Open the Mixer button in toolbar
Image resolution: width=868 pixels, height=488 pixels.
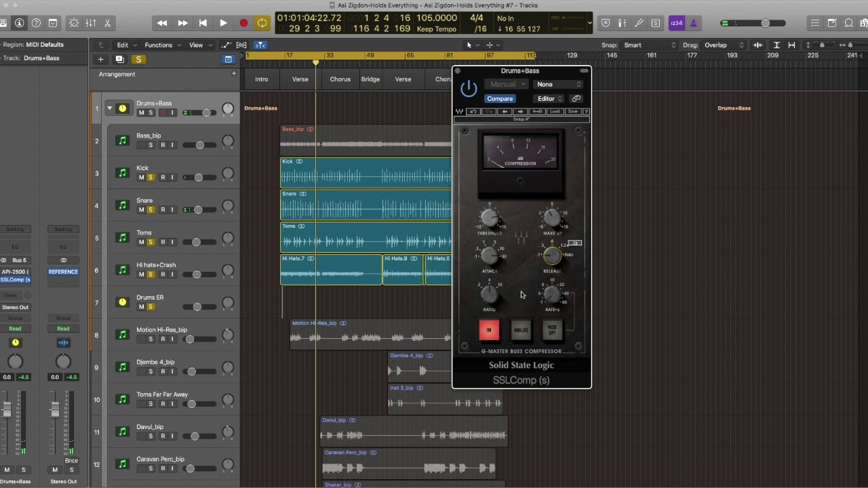(x=91, y=23)
